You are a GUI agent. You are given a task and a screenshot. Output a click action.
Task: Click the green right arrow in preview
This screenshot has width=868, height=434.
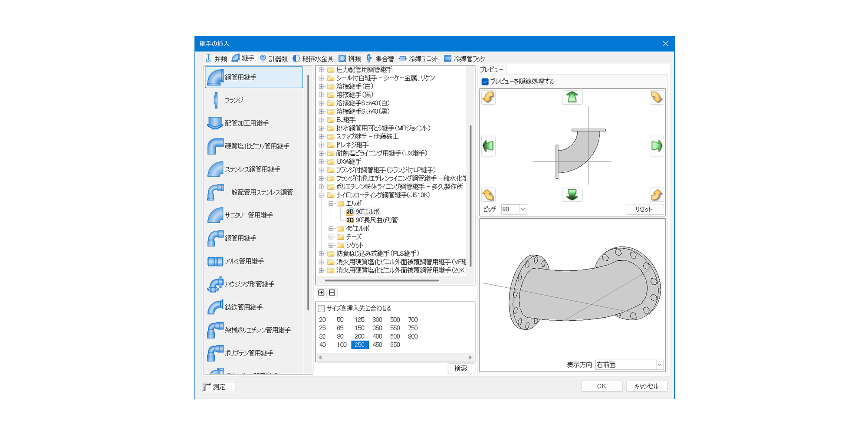656,146
